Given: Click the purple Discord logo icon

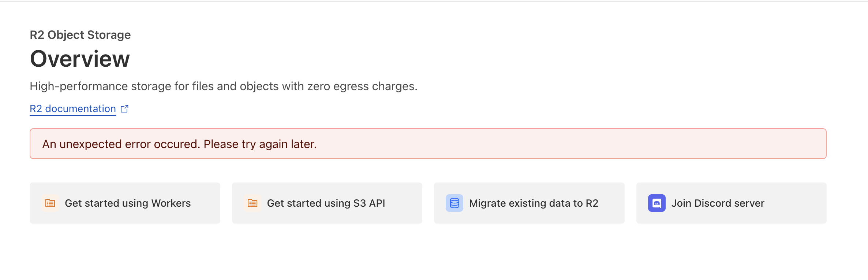Looking at the screenshot, I should tap(657, 203).
